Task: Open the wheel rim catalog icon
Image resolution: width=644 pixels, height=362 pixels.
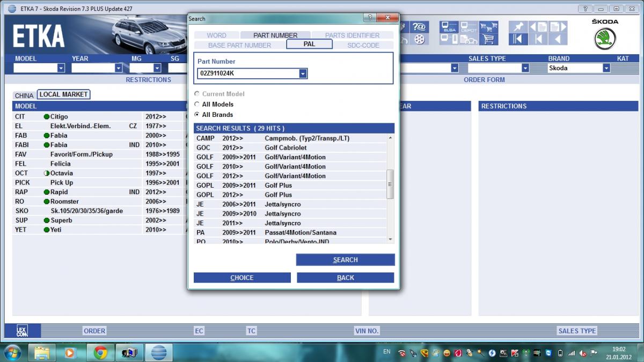Action: [420, 39]
